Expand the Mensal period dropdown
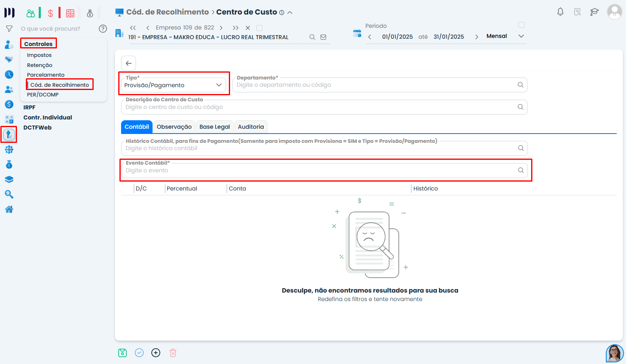The image size is (626, 364). (x=521, y=36)
